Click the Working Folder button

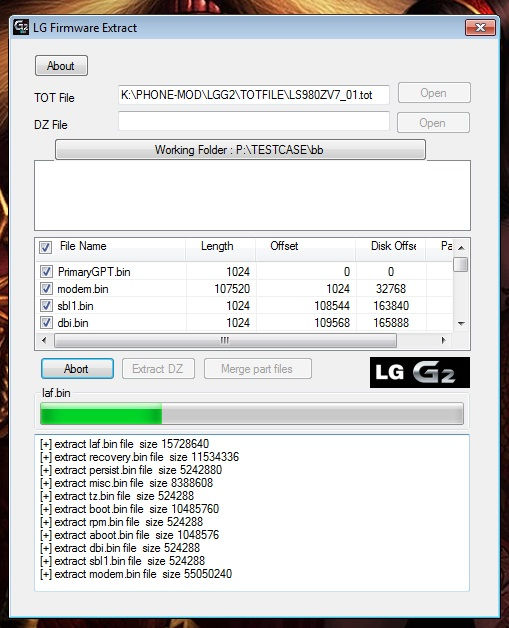(240, 150)
